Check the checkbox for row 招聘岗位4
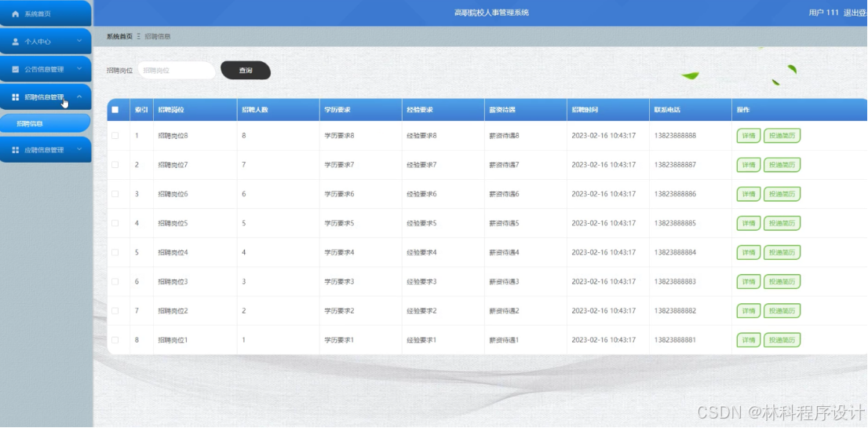The height and width of the screenshot is (428, 868). (x=115, y=253)
